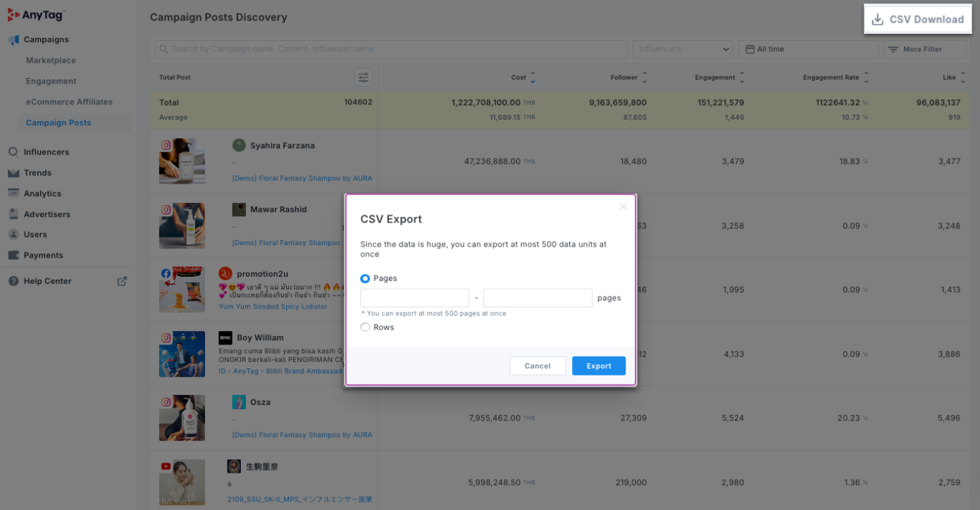980x510 pixels.
Task: Click the Help Center external link icon
Action: coord(122,281)
